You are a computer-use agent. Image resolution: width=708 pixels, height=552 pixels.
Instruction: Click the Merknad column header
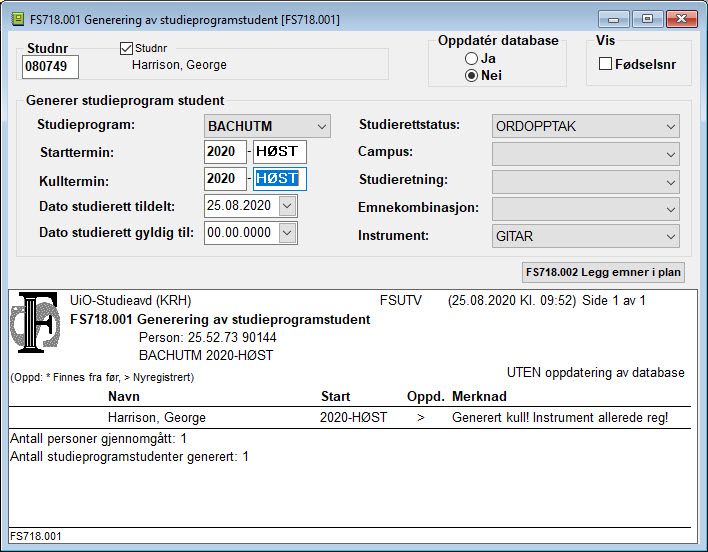click(x=479, y=396)
